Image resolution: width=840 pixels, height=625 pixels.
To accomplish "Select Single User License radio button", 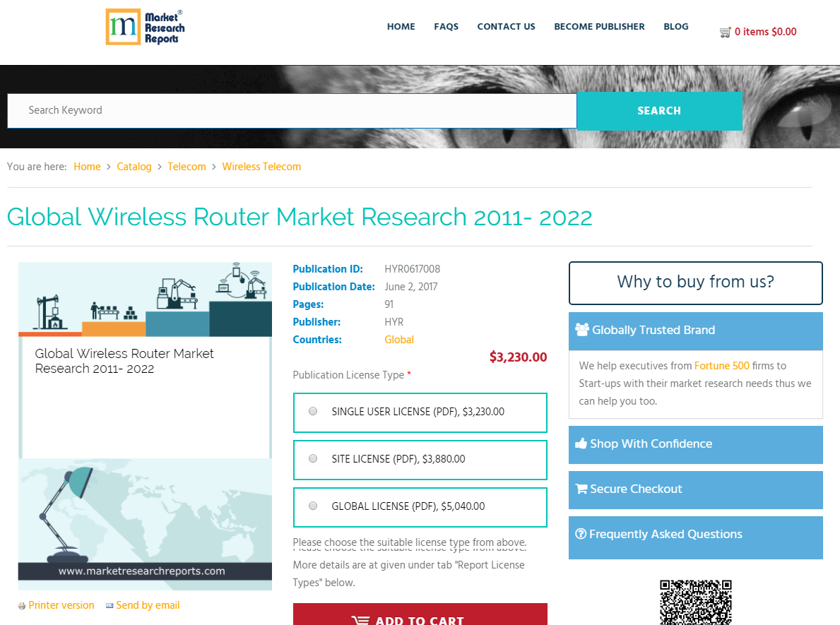I will [x=313, y=411].
